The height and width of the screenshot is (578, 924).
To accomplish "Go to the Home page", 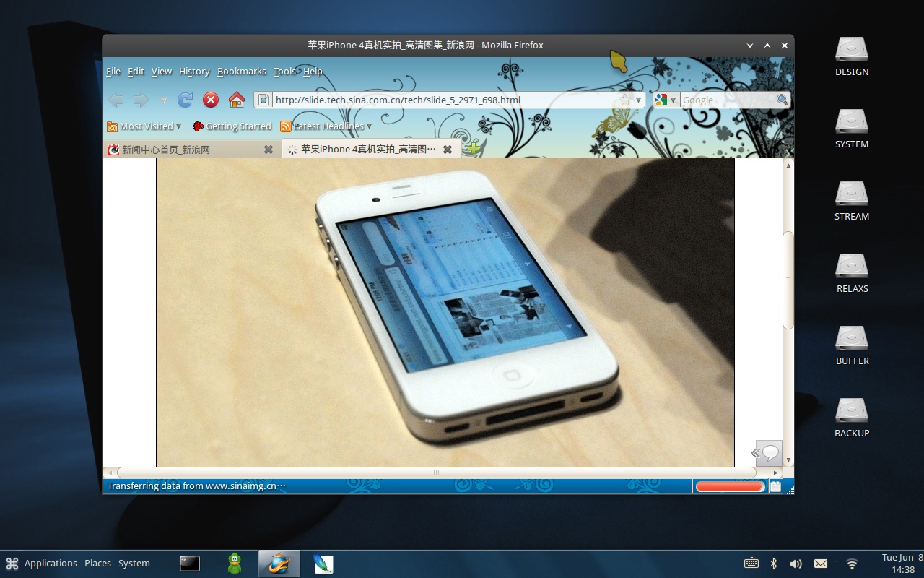I will [x=237, y=100].
